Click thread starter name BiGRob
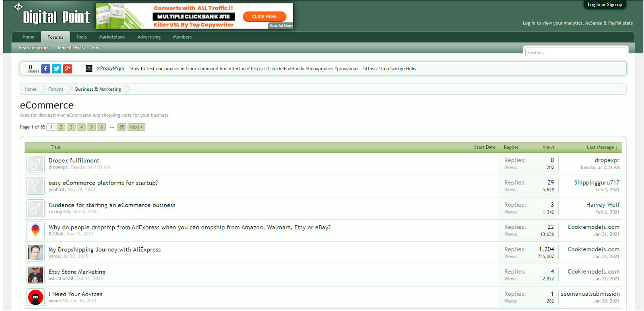 pyautogui.click(x=56, y=234)
